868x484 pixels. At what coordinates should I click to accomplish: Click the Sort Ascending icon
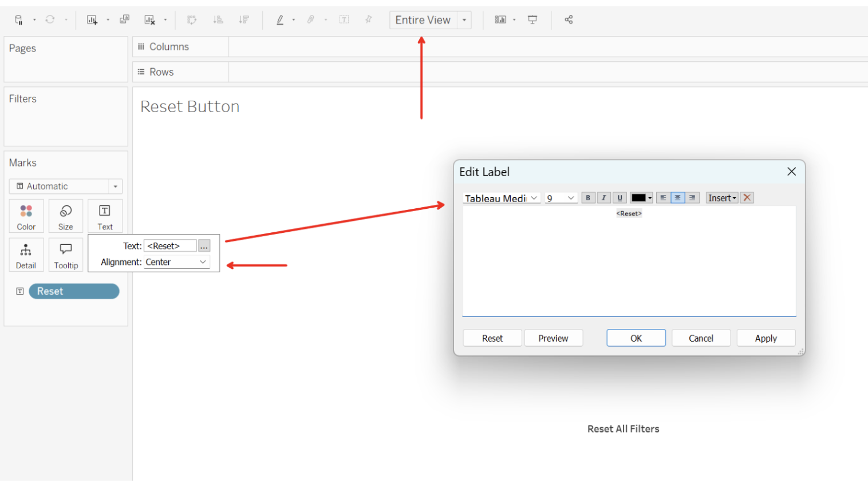click(218, 19)
